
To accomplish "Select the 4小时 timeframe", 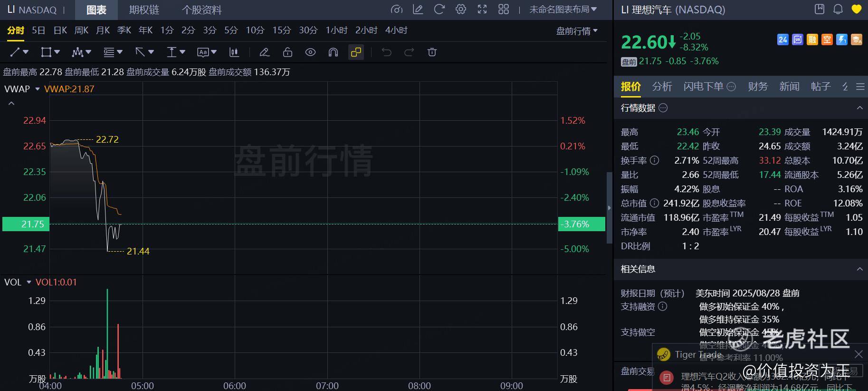I will [396, 30].
